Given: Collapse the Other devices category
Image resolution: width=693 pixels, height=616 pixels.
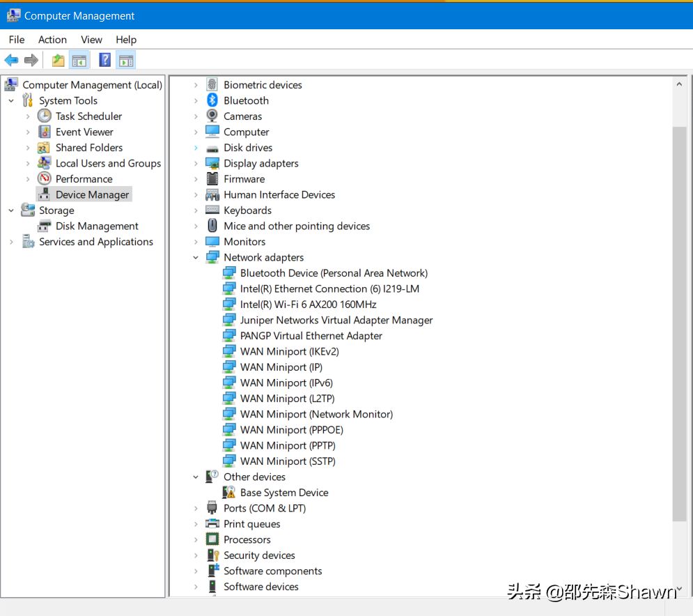Looking at the screenshot, I should pyautogui.click(x=195, y=477).
